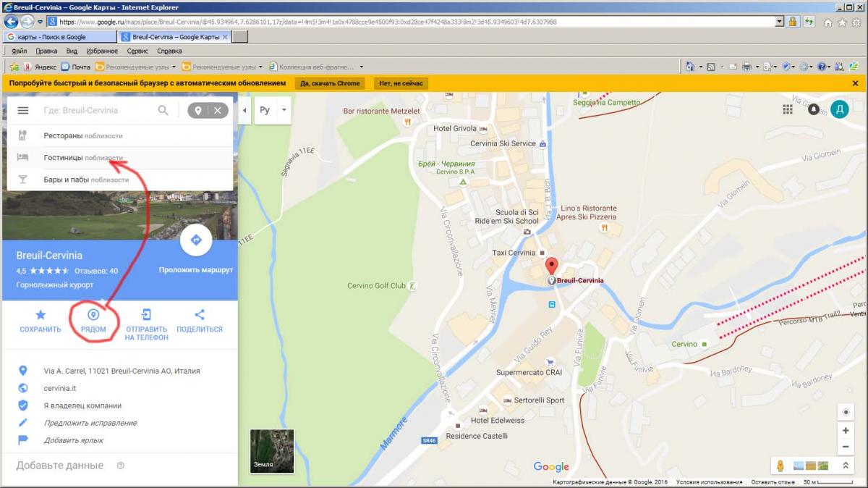Open the Д account avatar
This screenshot has width=868, height=488.
click(x=840, y=109)
